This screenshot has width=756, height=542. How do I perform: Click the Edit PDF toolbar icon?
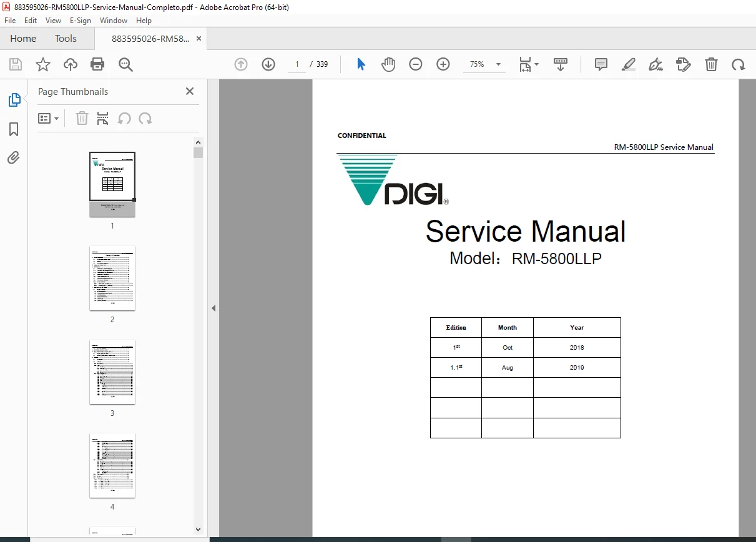click(684, 64)
